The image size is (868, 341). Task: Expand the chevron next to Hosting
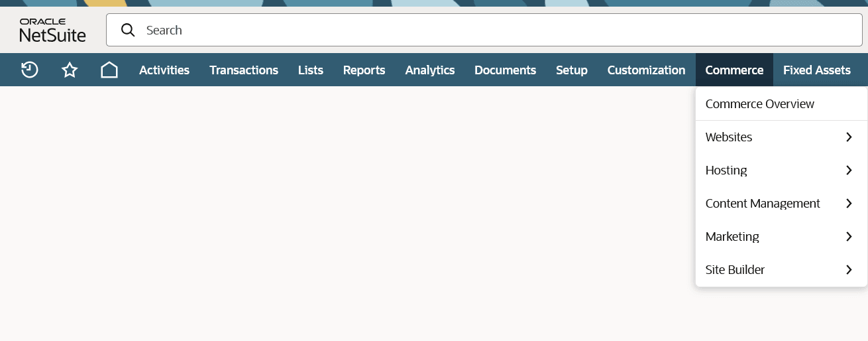849,170
